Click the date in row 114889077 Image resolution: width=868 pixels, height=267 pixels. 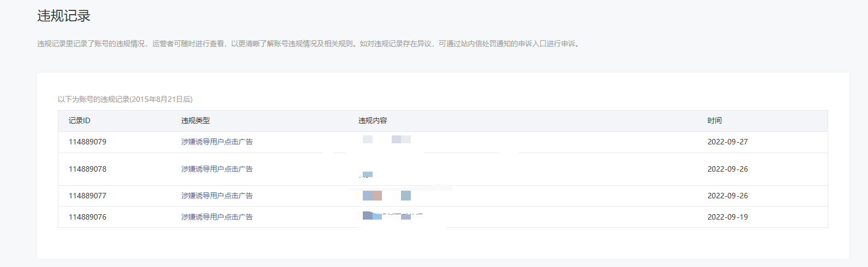(x=727, y=196)
